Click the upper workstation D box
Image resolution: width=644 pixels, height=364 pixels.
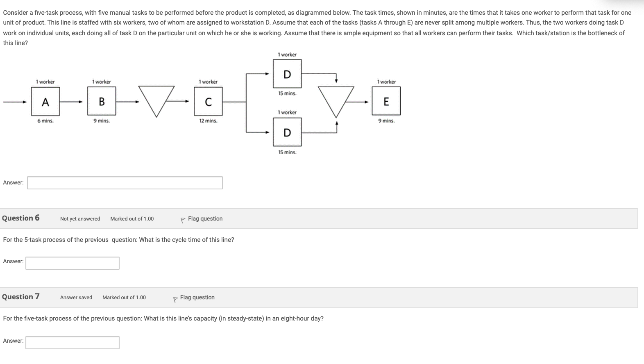287,74
